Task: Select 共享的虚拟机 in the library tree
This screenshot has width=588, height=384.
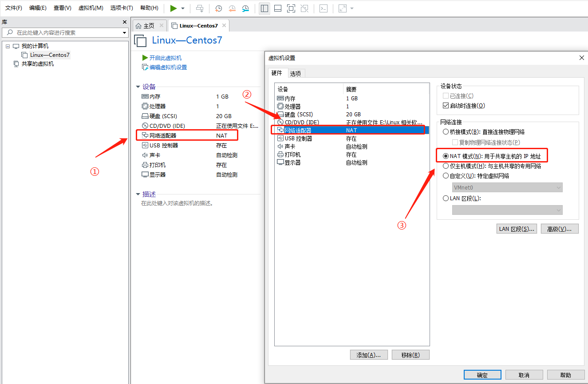Action: click(x=38, y=64)
